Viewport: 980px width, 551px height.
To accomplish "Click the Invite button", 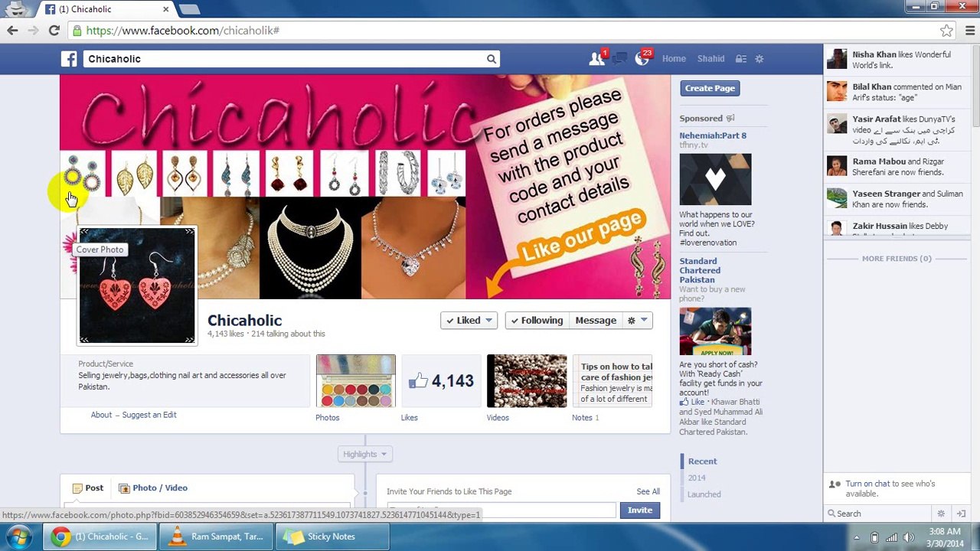I will tap(640, 510).
